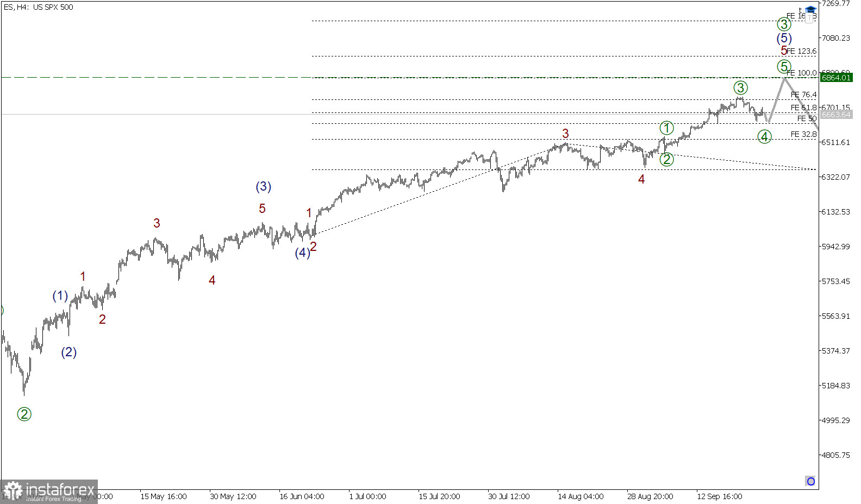
Task: Select the blue (5) wave label
Action: 784,38
